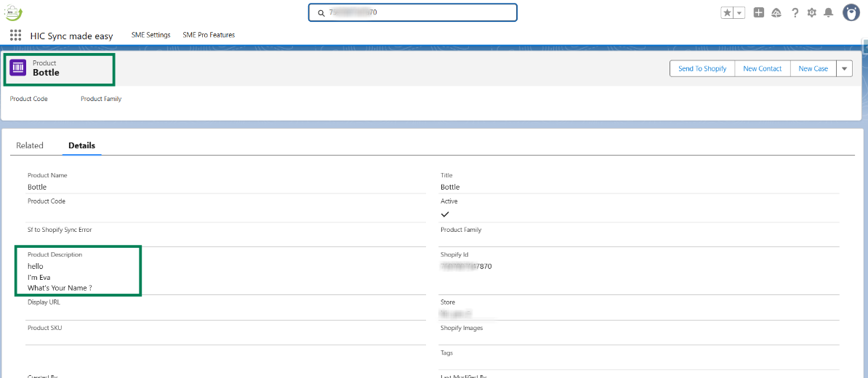Image resolution: width=868 pixels, height=378 pixels.
Task: Click the Trailhead guidance cloud icon
Action: pyautogui.click(x=776, y=12)
